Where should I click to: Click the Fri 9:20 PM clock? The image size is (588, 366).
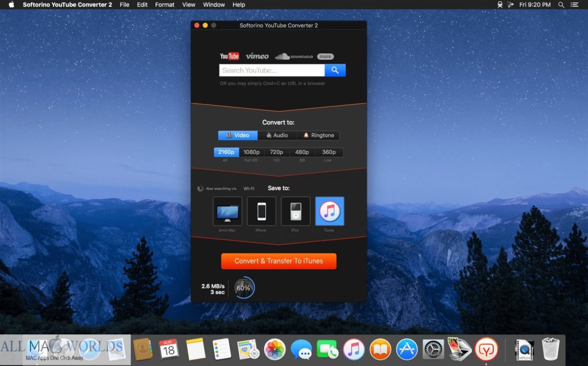(535, 5)
